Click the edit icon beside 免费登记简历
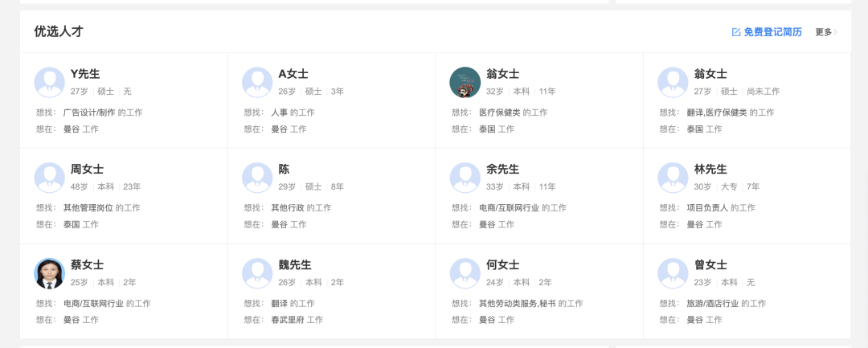868x348 pixels. click(x=735, y=32)
